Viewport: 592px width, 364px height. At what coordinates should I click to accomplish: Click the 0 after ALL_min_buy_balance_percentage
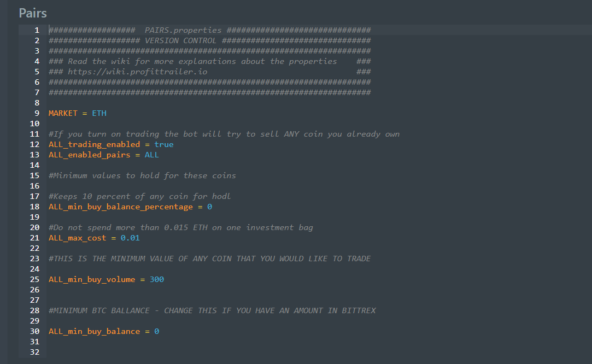click(209, 207)
